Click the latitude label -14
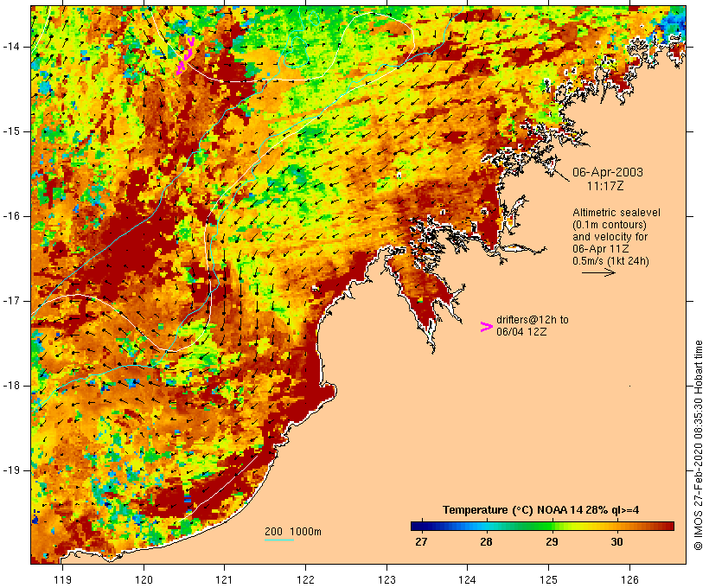 coord(11,47)
